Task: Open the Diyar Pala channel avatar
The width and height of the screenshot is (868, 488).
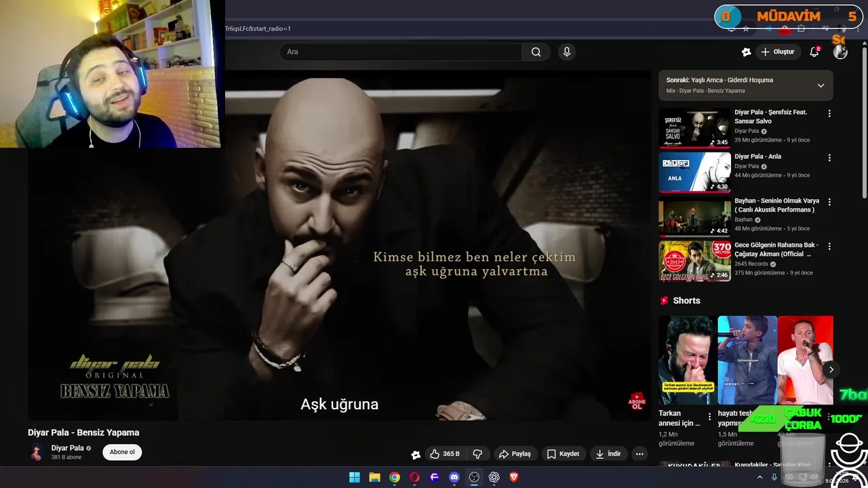Action: click(37, 452)
